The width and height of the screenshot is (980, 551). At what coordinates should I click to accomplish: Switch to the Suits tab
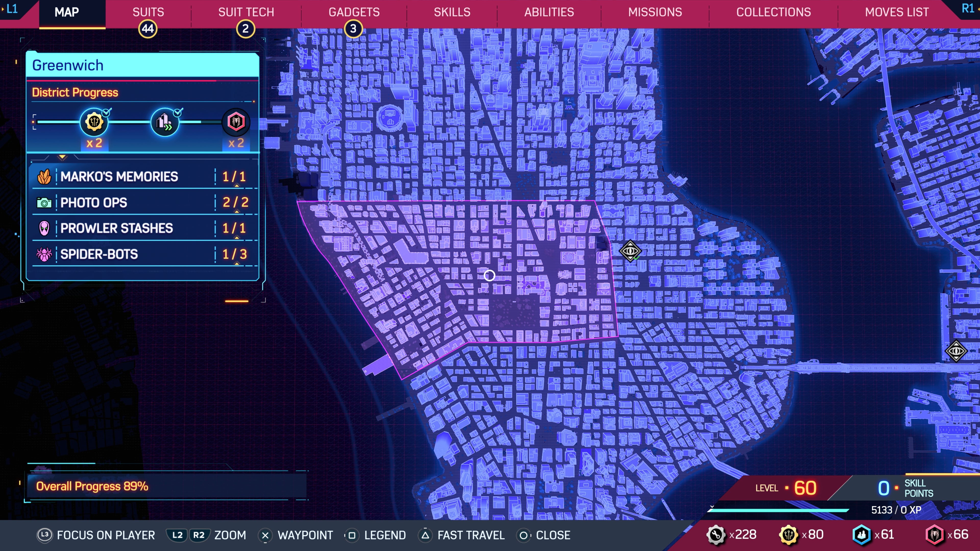pyautogui.click(x=148, y=12)
